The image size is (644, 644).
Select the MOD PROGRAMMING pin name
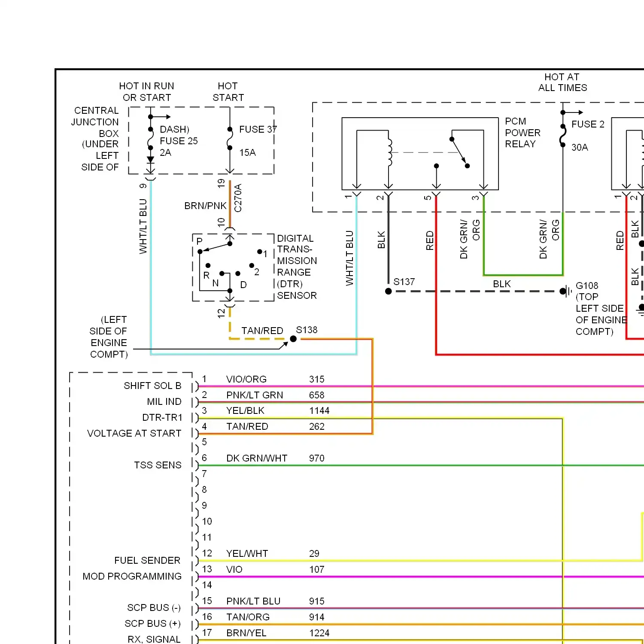tap(132, 576)
